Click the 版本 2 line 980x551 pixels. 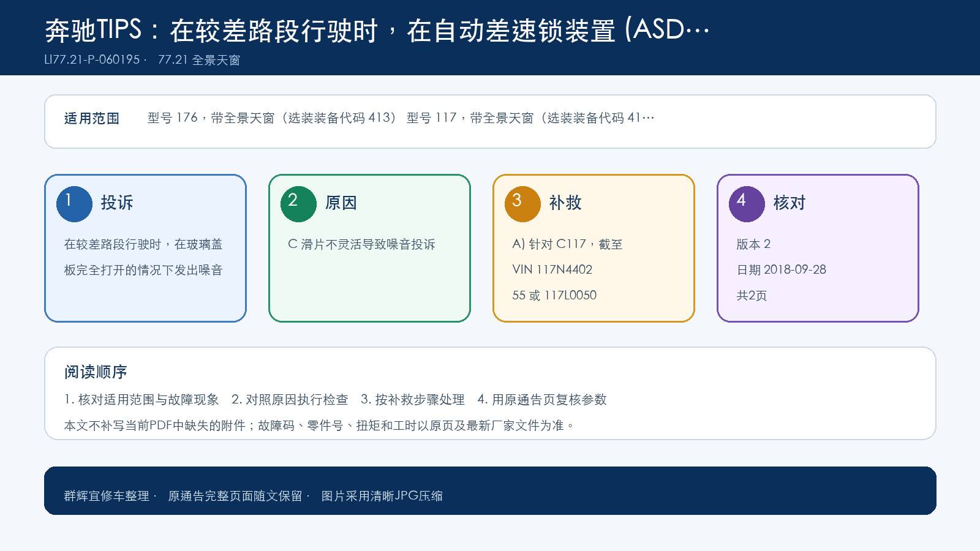tap(753, 244)
